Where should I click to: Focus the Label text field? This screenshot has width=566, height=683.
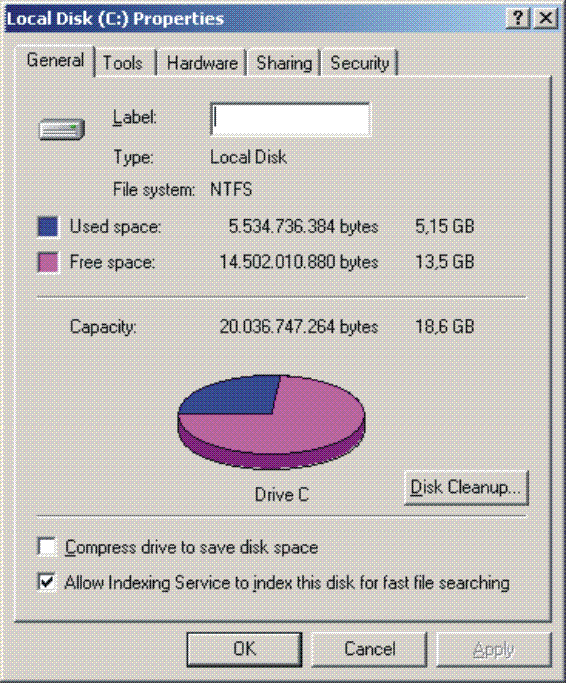pyautogui.click(x=290, y=119)
